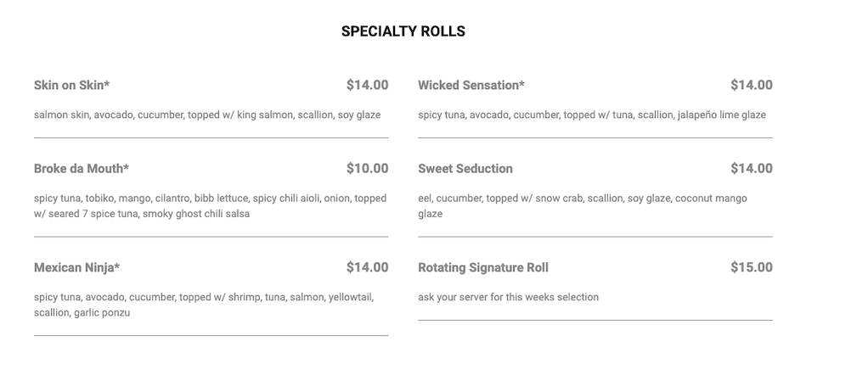Select the Skin on Skin roll title

coord(72,85)
